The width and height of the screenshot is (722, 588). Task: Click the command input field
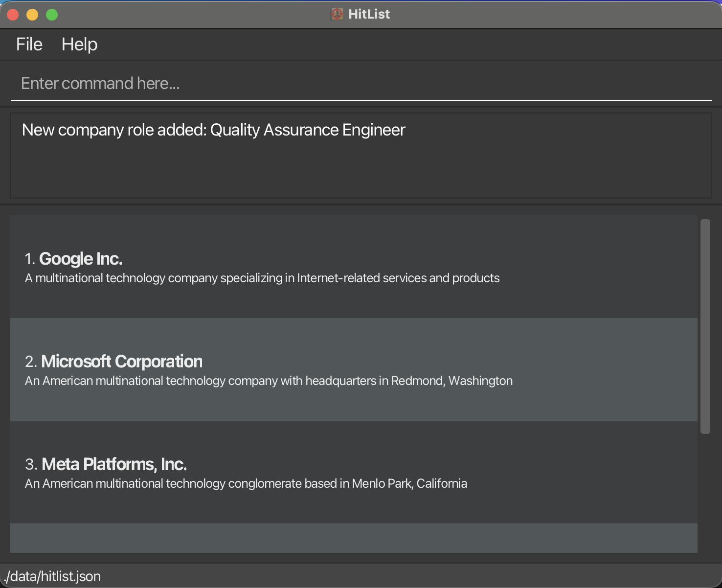coord(245,83)
